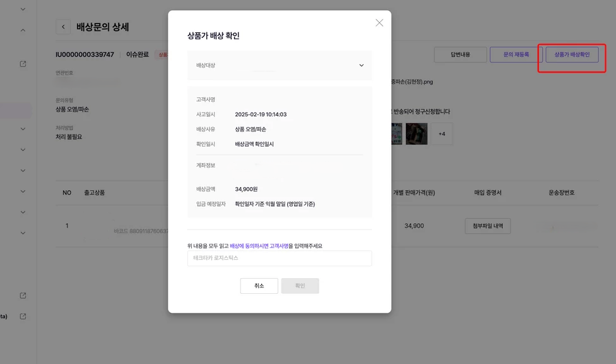Viewport: 616px width, 364px height.
Task: Open the dark product photo thumbnail beside +4
Action: coord(416,134)
